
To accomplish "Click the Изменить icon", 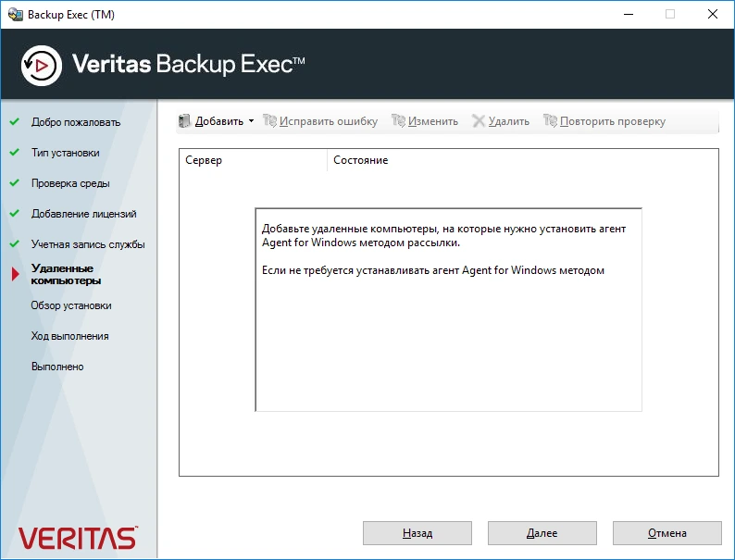I will (398, 121).
